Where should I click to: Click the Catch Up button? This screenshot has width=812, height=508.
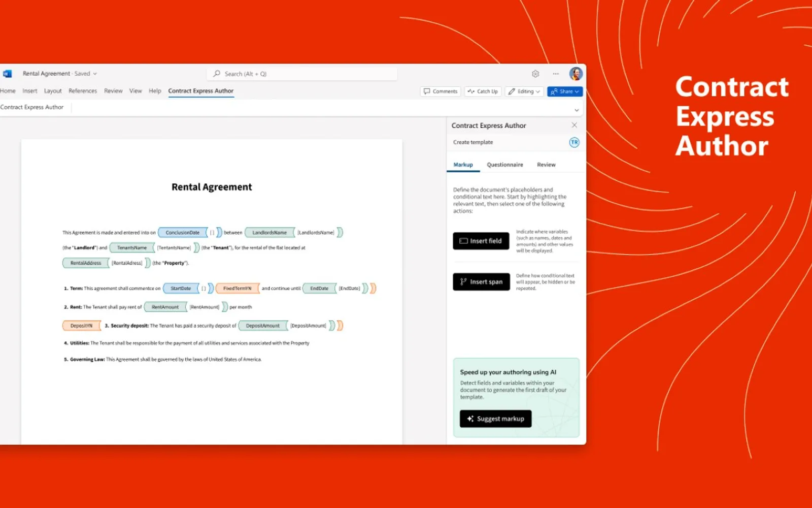pyautogui.click(x=483, y=91)
